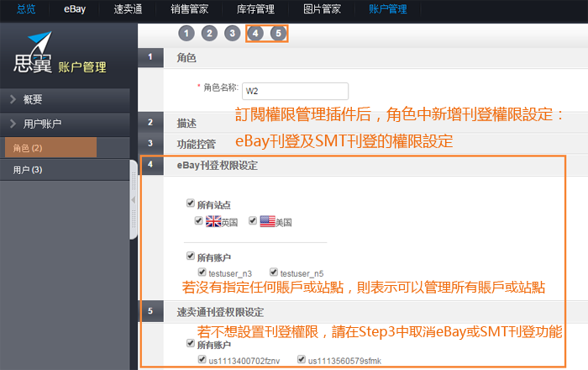Viewport: 588px width, 370px height.
Task: Open 库存管理 inventory tab
Action: (255, 9)
